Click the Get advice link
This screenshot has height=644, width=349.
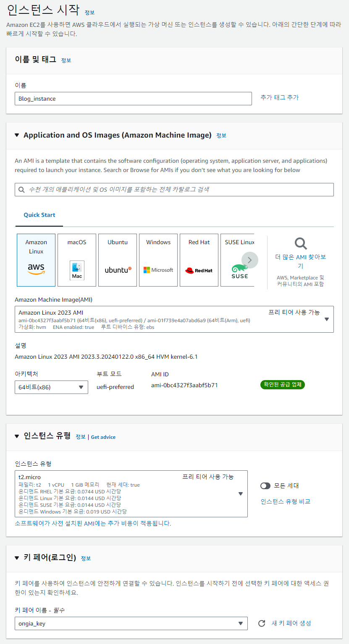click(103, 437)
